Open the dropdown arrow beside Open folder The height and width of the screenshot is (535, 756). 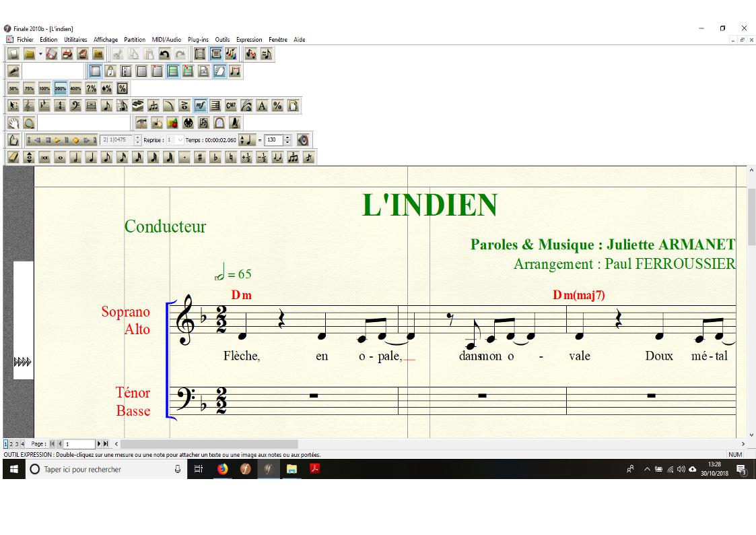point(40,53)
